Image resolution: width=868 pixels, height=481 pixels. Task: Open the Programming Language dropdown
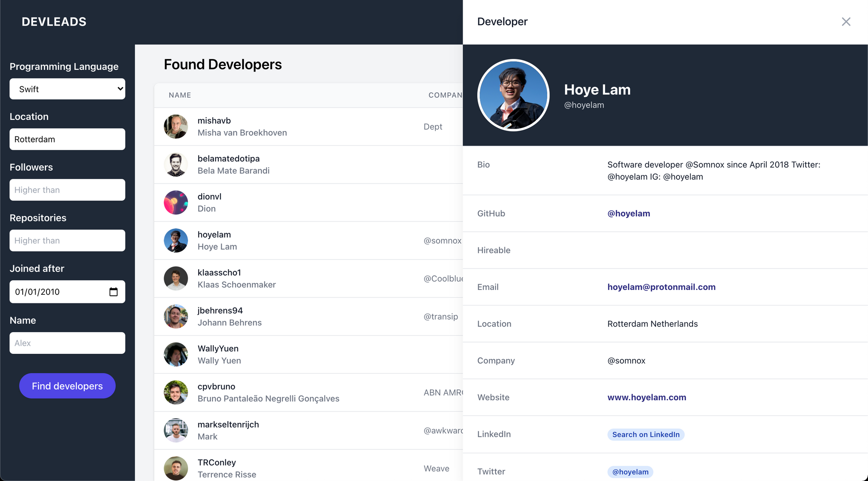pyautogui.click(x=67, y=89)
